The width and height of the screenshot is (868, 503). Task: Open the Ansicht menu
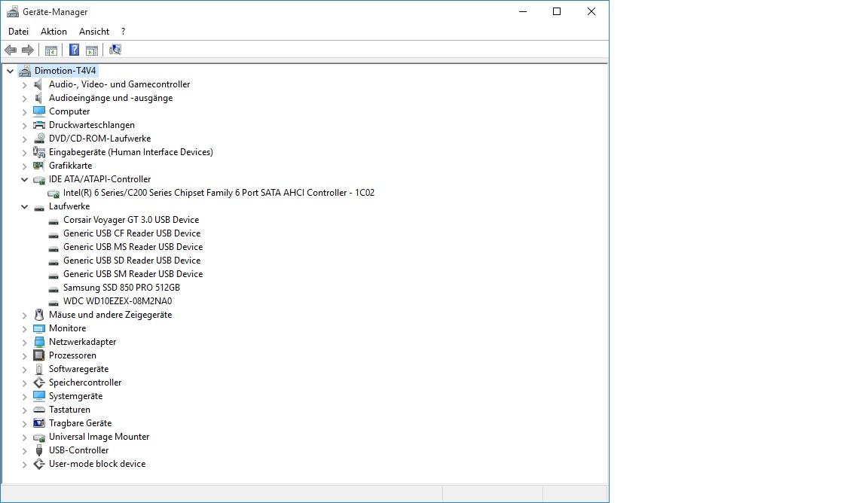click(94, 32)
